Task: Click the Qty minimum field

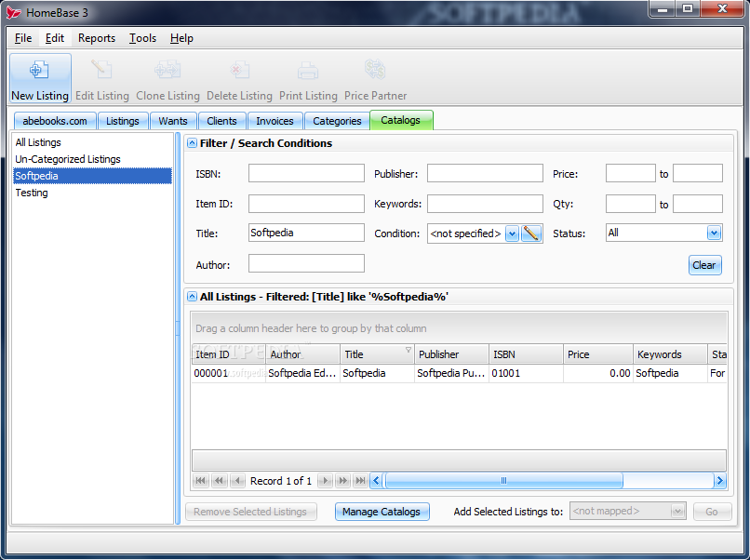Action: click(x=630, y=203)
